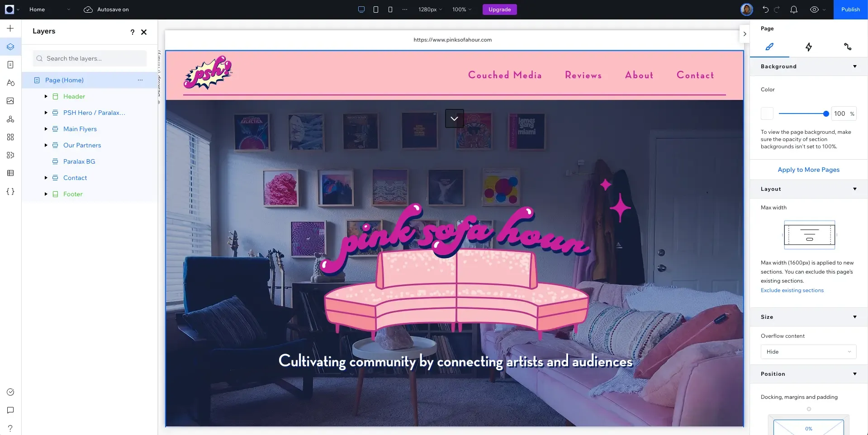Image resolution: width=868 pixels, height=435 pixels.
Task: Open the site checker checkmark icon
Action: coord(10,392)
